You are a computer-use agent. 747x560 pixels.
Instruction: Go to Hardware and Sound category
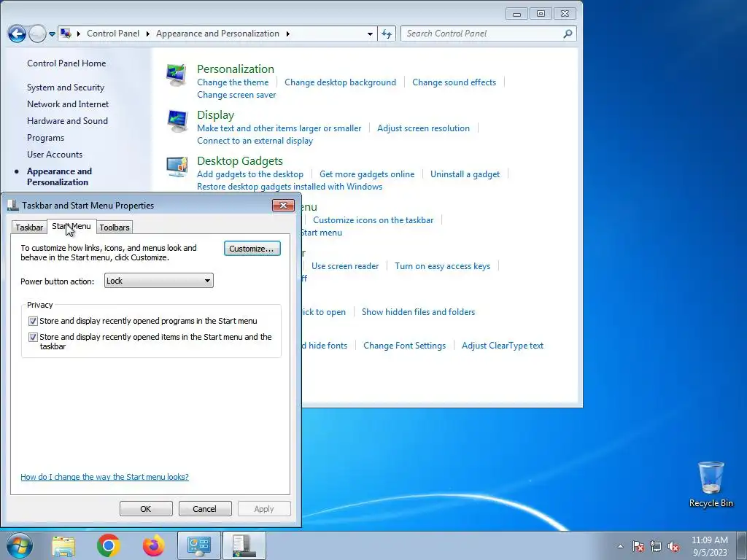pos(68,120)
